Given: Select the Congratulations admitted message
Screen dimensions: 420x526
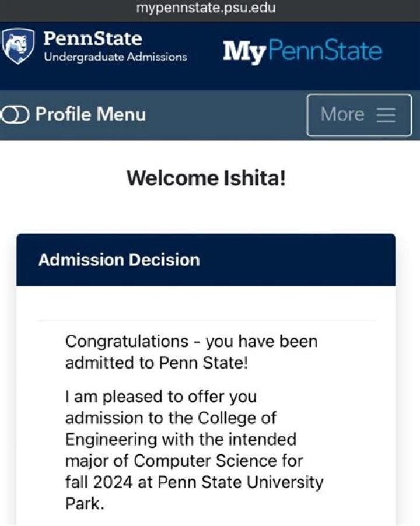Looking at the screenshot, I should tap(191, 352).
